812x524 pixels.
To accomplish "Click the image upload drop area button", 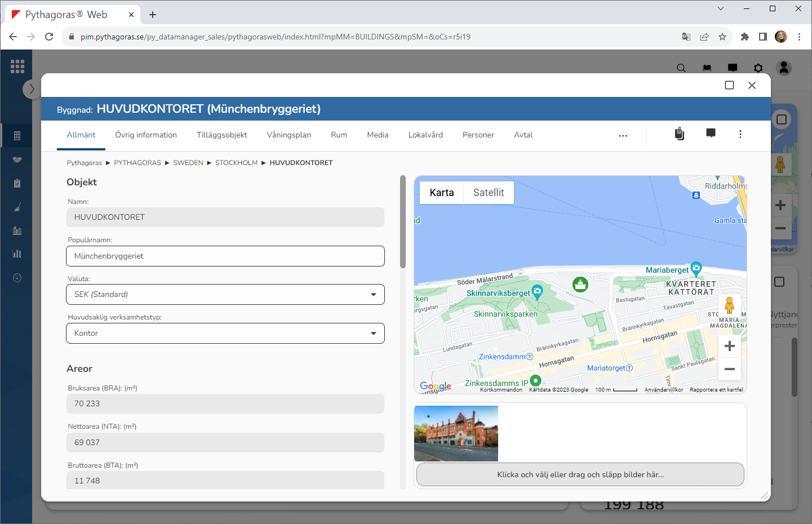I will [580, 474].
